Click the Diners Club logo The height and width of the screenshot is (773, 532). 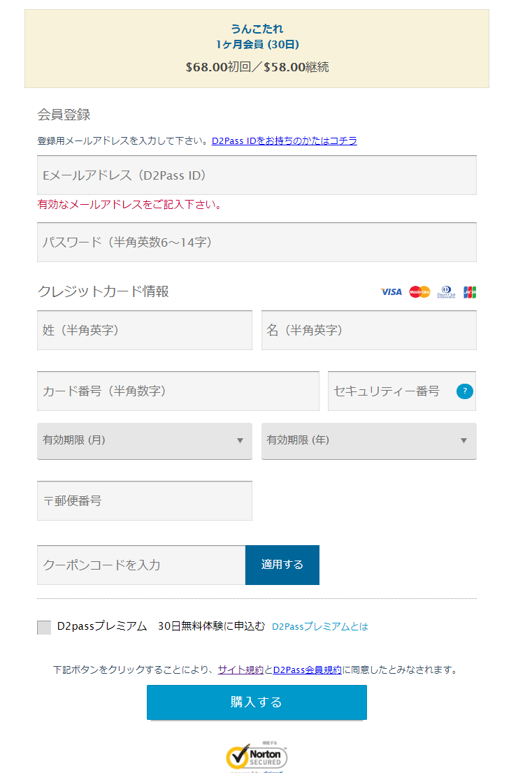(446, 292)
